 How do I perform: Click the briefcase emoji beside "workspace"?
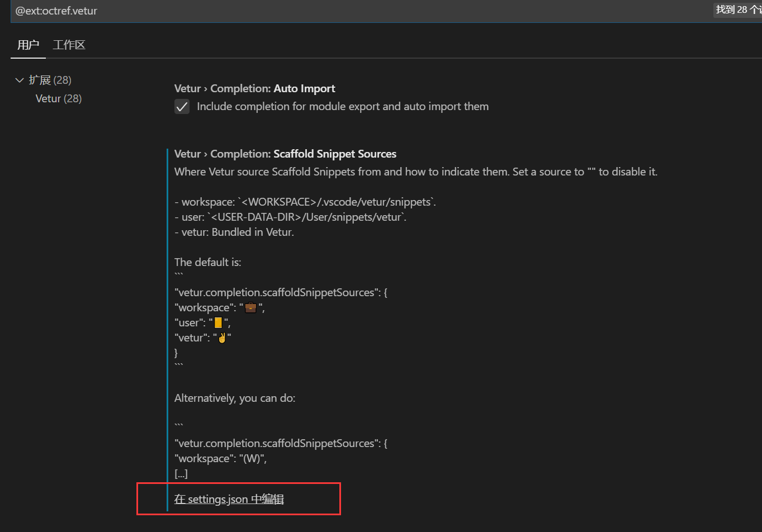[x=250, y=307]
